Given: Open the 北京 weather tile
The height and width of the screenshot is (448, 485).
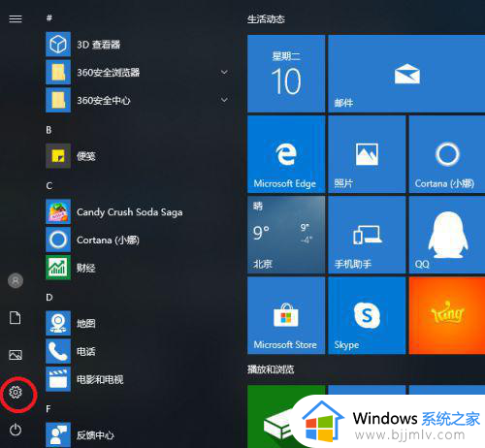Looking at the screenshot, I should coord(286,235).
